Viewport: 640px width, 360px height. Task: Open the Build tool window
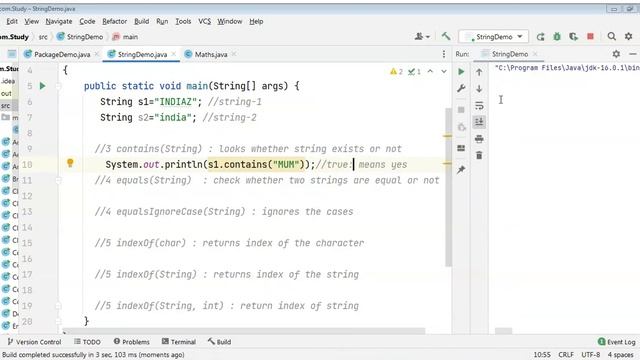pos(219,342)
